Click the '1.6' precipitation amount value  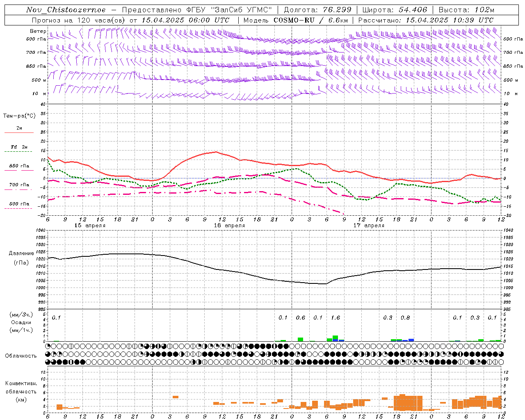335,317
